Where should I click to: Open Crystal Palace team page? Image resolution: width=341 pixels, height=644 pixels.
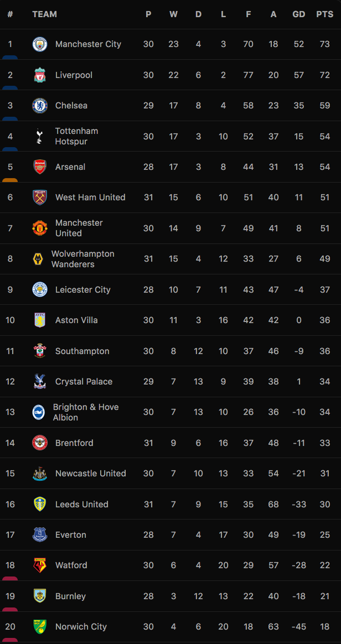point(84,382)
